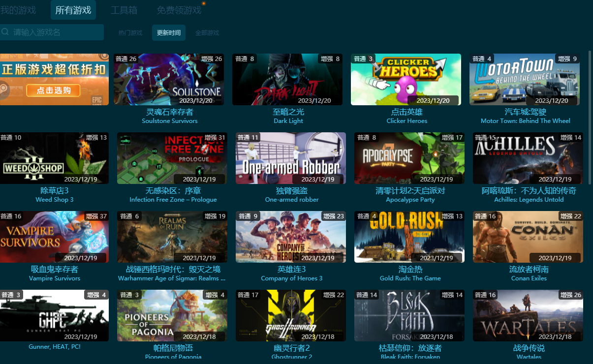Screen dimensions: 593x364
Task: Open Company of Heroes 3 thumbnail
Action: click(x=291, y=237)
